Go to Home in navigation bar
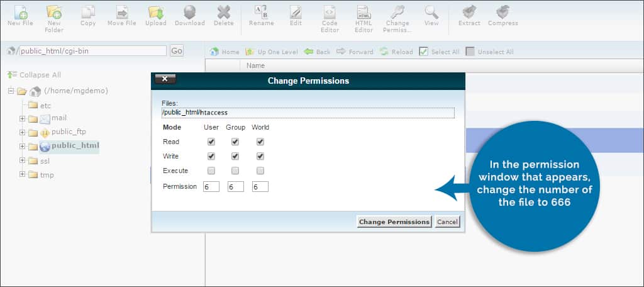The image size is (644, 287). (225, 52)
